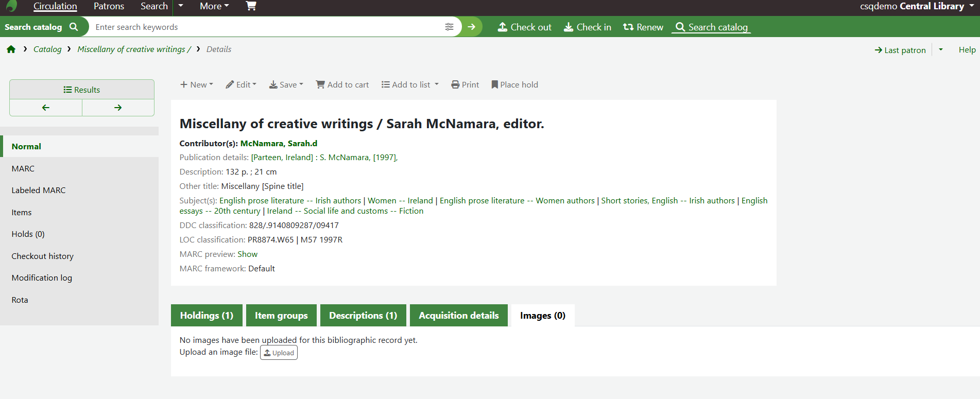The height and width of the screenshot is (399, 980).
Task: Click the Koha logo icon
Action: click(11, 6)
